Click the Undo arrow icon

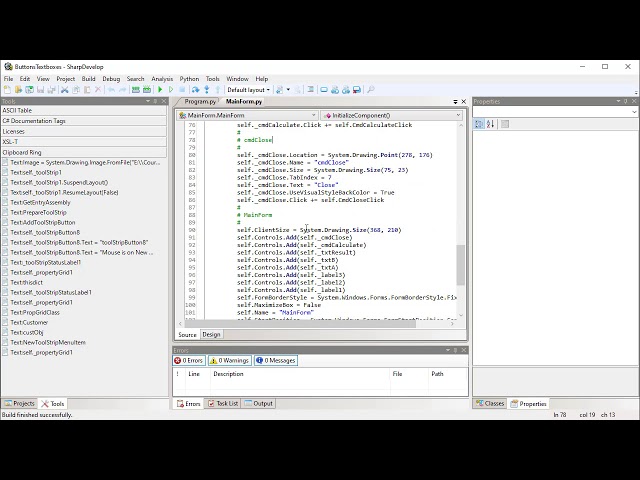[111, 90]
